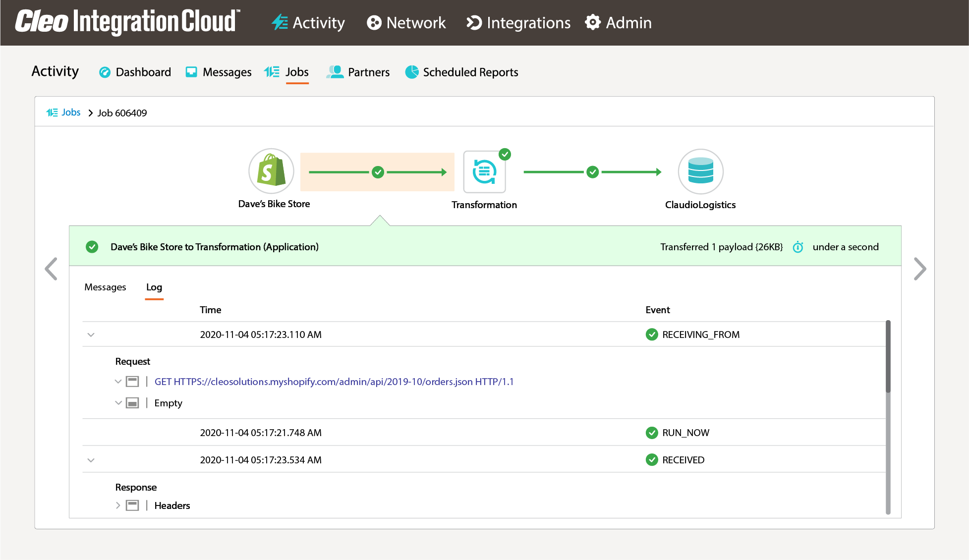Click the Jobs breadcrumb link

[70, 112]
